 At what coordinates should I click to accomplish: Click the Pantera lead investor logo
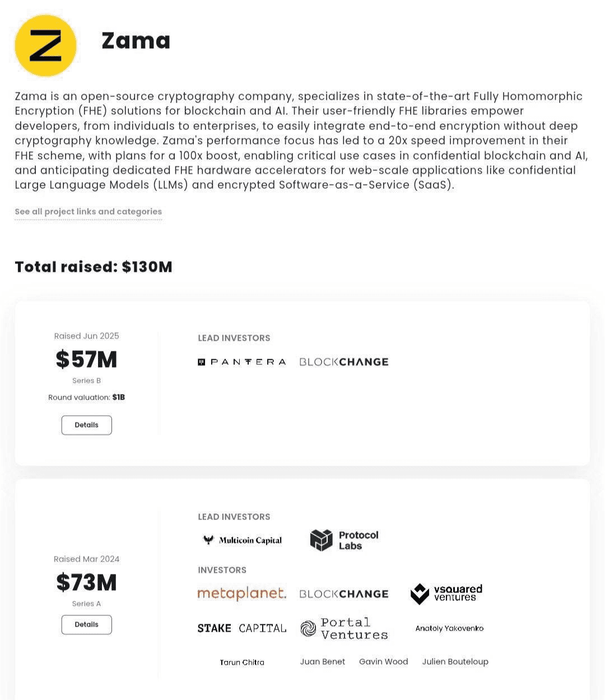tap(242, 362)
